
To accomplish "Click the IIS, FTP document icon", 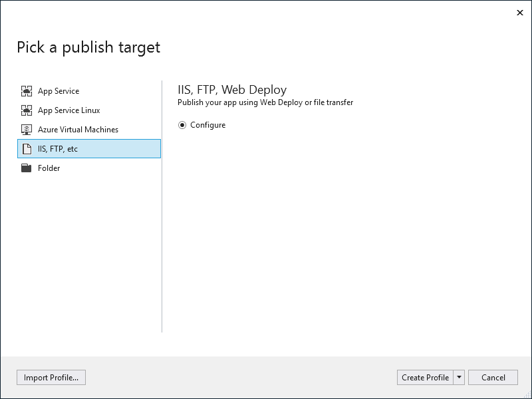I will (x=27, y=149).
